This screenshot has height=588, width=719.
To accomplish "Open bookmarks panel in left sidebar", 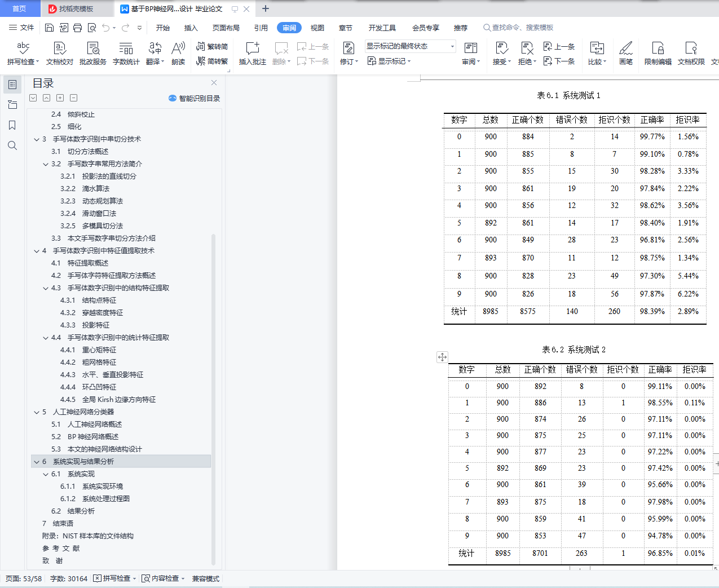I will [12, 125].
